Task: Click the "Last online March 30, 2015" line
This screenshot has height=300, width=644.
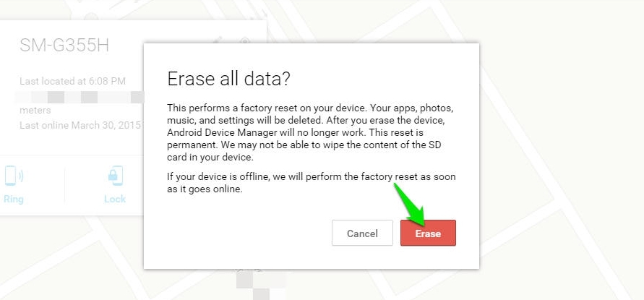Action: [x=80, y=125]
